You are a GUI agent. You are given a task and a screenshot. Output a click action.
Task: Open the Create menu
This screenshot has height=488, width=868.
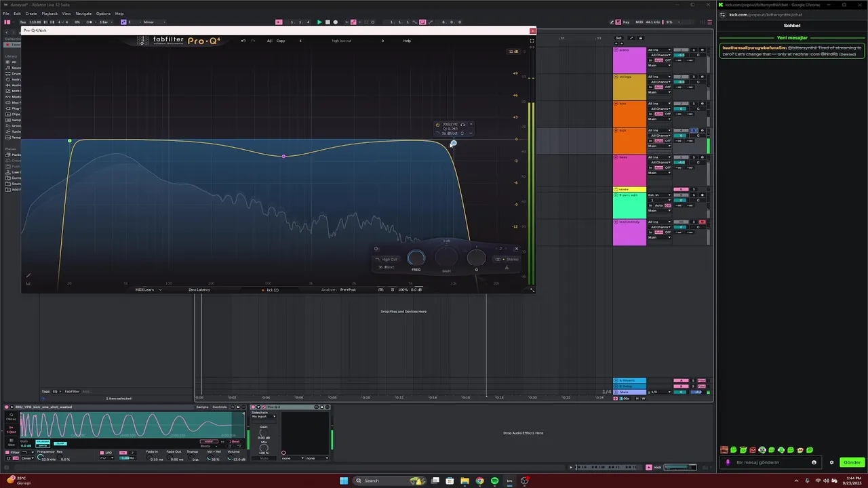[x=31, y=14]
